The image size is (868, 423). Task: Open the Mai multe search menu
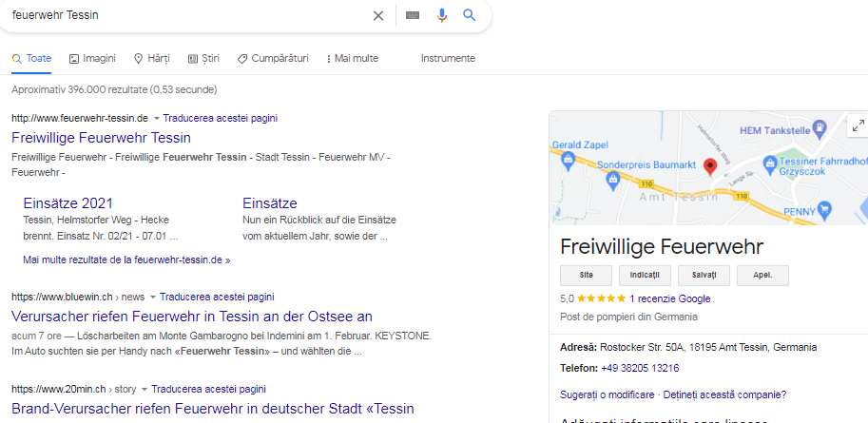352,58
